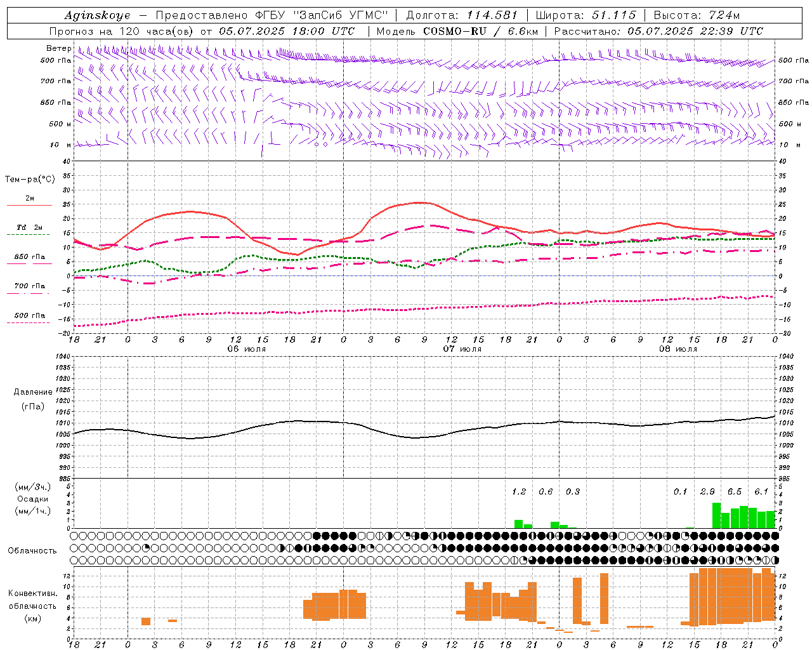This screenshot has height=650, width=812.
Task: Click the precipitation total "0.1"
Action: click(681, 492)
